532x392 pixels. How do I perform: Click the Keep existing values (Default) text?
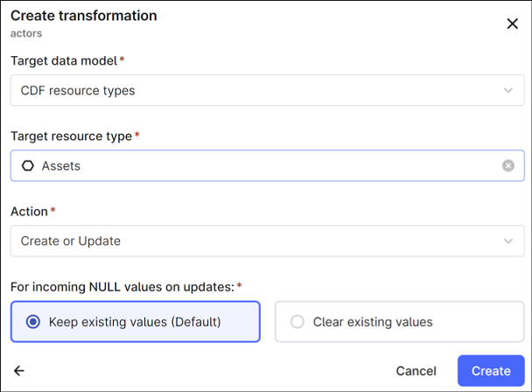pyautogui.click(x=135, y=322)
